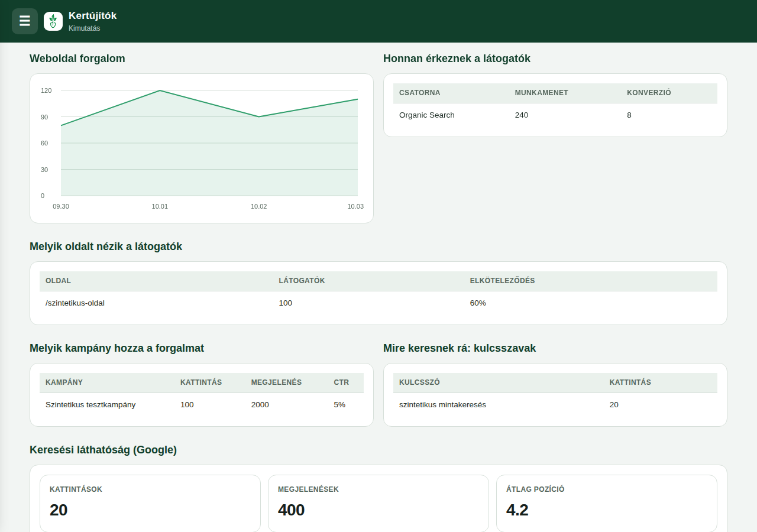Click the Kertújítók brand title
757x532 pixels.
coord(93,16)
